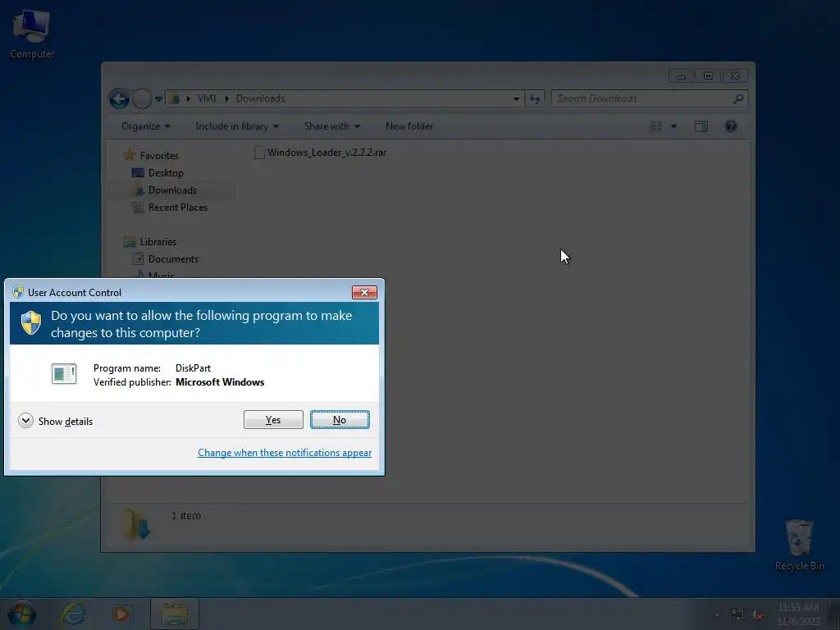
Task: Expand Show details in UAC dialog
Action: coord(55,421)
